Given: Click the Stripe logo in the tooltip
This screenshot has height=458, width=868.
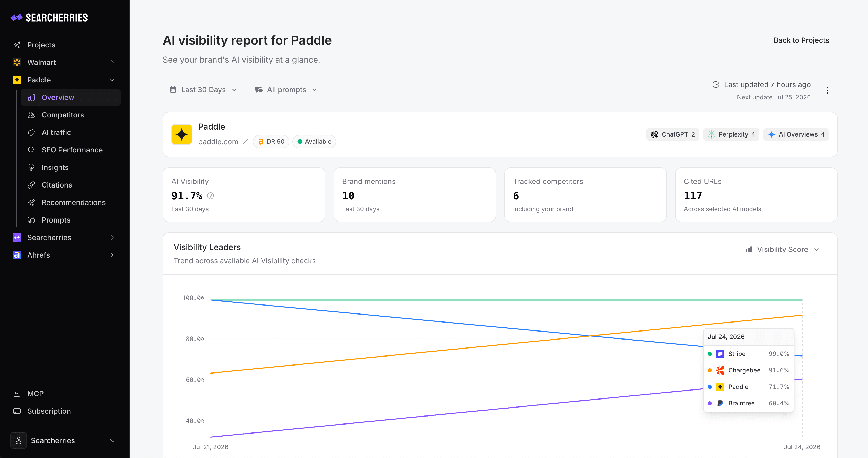Looking at the screenshot, I should coord(720,354).
